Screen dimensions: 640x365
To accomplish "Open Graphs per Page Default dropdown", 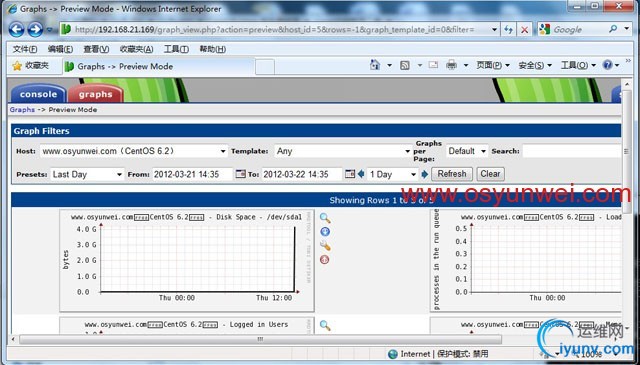I will pyautogui.click(x=467, y=151).
